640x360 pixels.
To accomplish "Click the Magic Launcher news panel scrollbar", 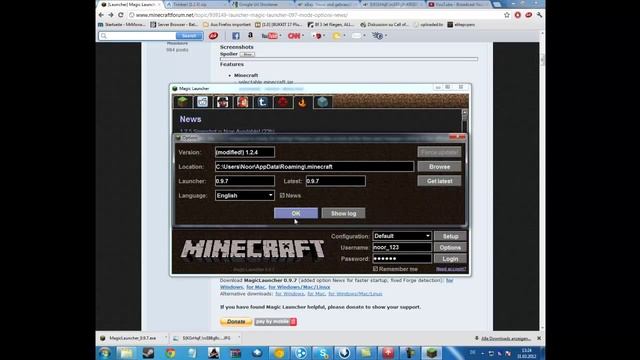I will [464, 120].
